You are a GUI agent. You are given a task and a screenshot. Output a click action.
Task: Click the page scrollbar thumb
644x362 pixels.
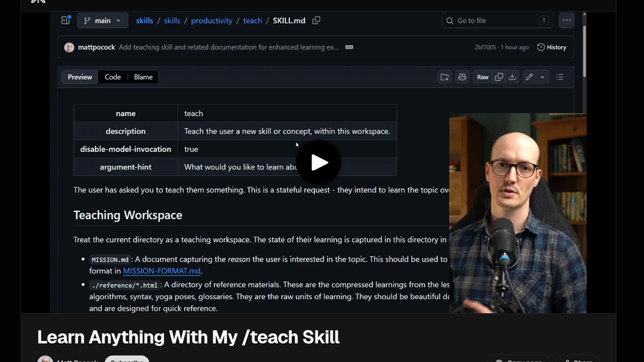584,52
